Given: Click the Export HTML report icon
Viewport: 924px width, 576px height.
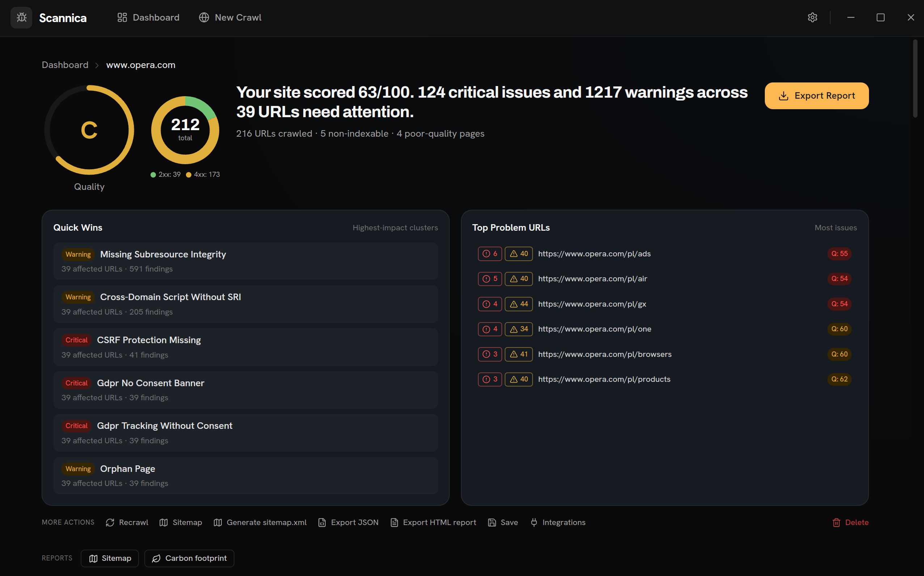Looking at the screenshot, I should (394, 522).
